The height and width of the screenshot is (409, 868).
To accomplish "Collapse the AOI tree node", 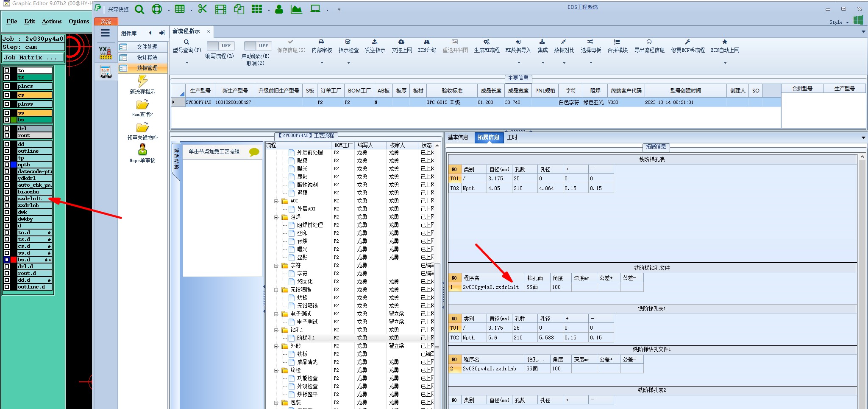I will click(276, 201).
